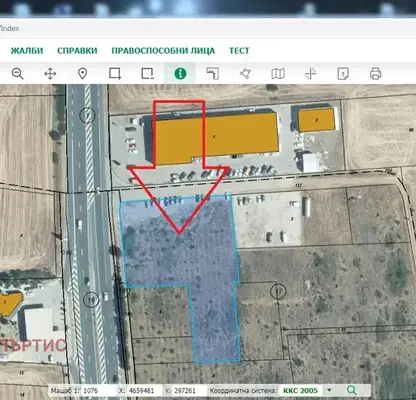Open the СПРАВКИ menu
The height and width of the screenshot is (400, 416).
tap(77, 51)
